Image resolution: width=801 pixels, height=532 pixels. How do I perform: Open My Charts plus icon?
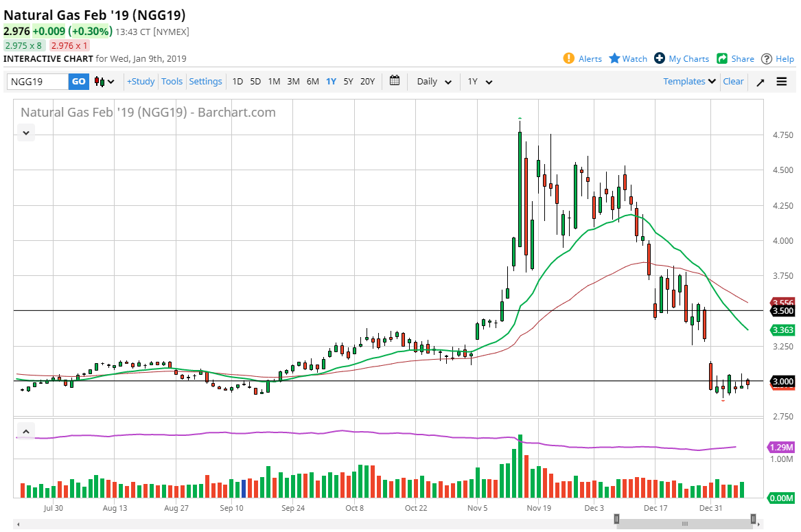coord(660,58)
